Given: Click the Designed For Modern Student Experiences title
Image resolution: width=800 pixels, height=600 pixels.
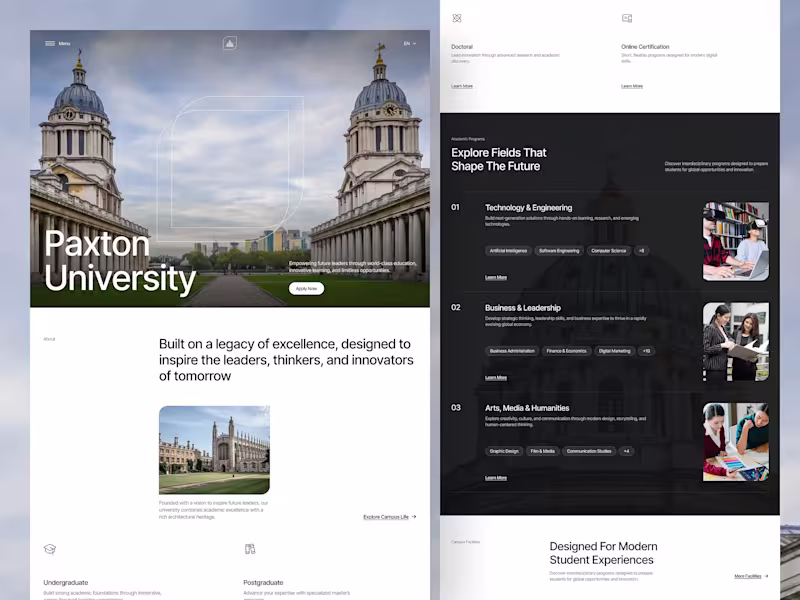Looking at the screenshot, I should [604, 553].
